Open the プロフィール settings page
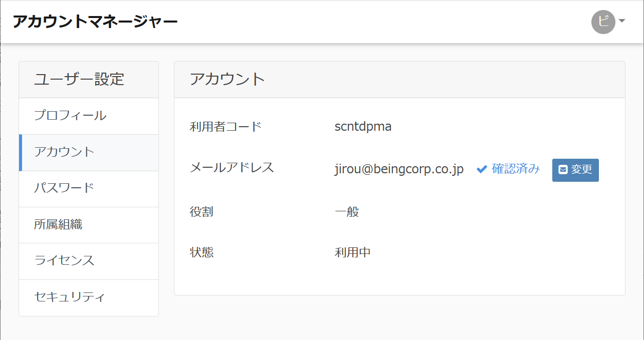644x340 pixels. point(70,116)
